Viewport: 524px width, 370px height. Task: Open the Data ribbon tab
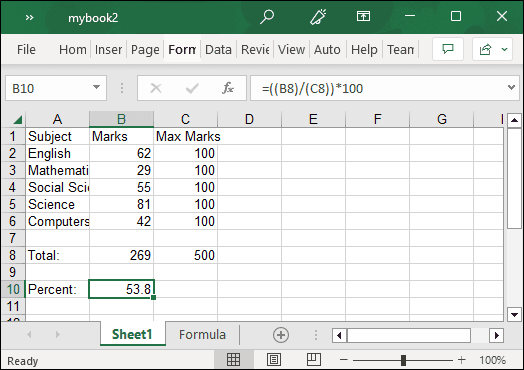click(218, 49)
